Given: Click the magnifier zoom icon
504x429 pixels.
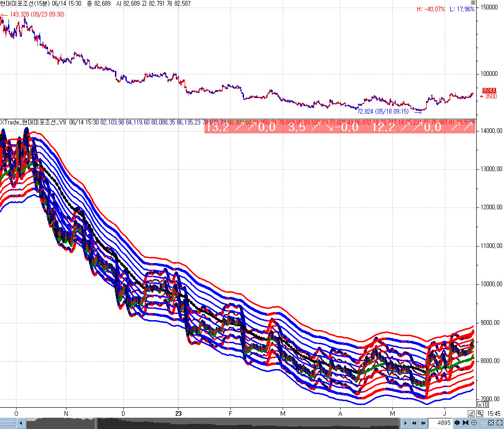Looking at the screenshot, I should coord(480,413).
